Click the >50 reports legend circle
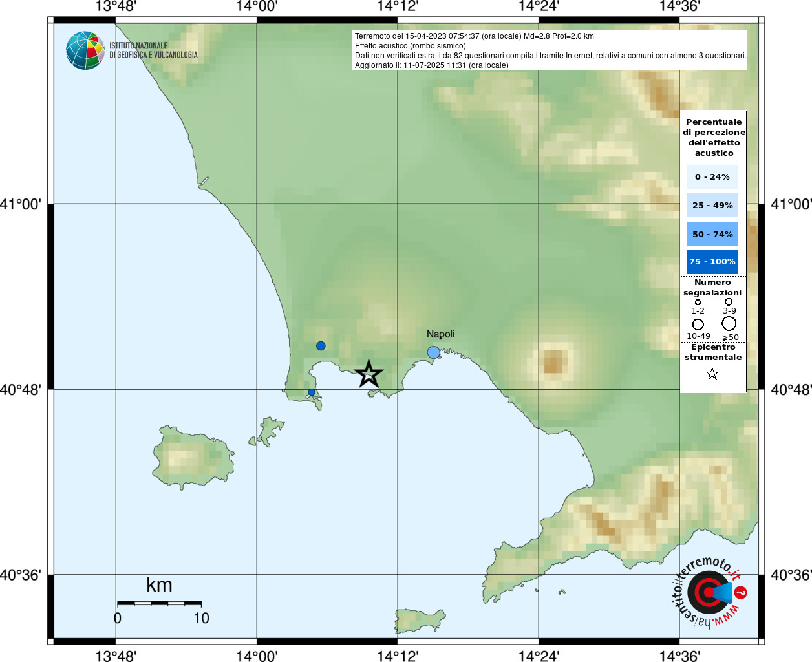Screen dimensions: 812x662 (x=729, y=324)
